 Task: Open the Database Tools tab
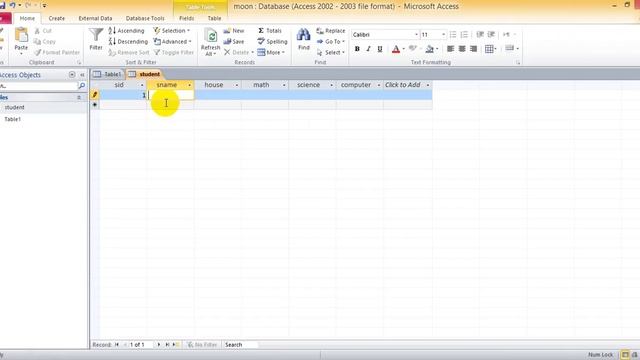145,18
